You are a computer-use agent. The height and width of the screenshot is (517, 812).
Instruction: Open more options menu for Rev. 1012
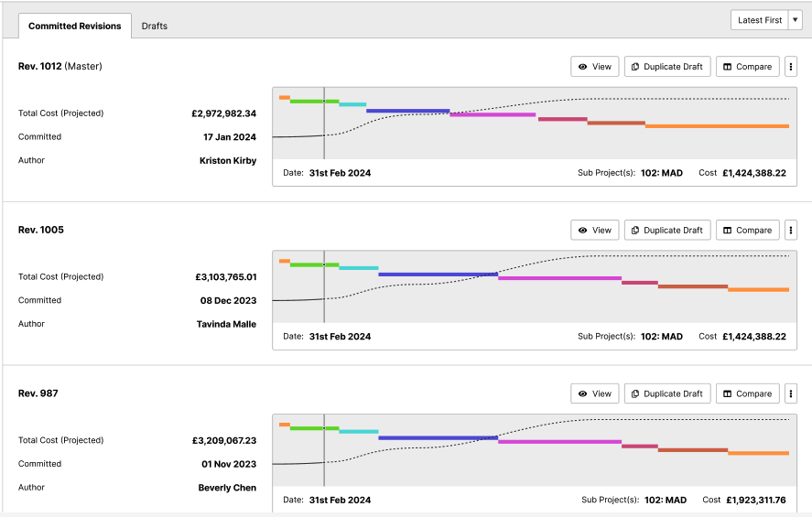791,67
